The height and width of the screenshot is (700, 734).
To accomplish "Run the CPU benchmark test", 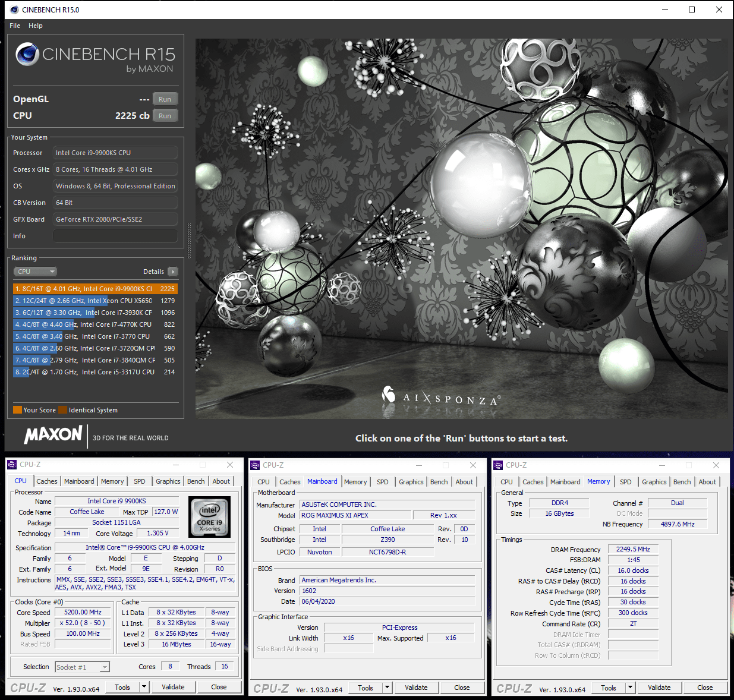I will 165,116.
